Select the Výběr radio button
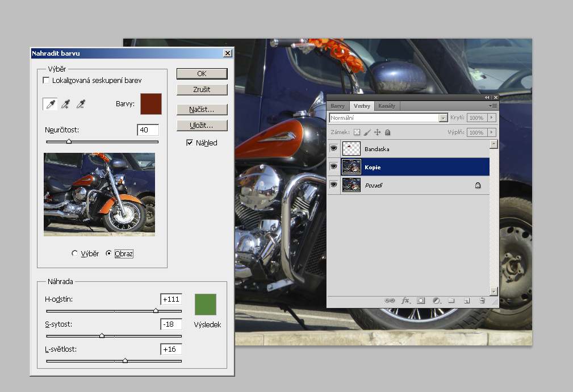 click(x=75, y=253)
